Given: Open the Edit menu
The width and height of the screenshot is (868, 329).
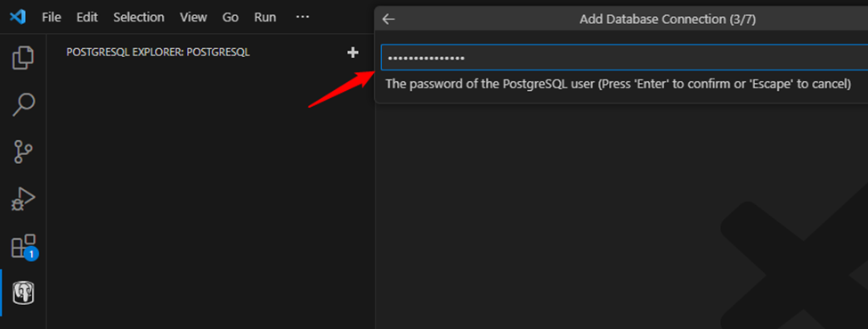Looking at the screenshot, I should (x=87, y=17).
